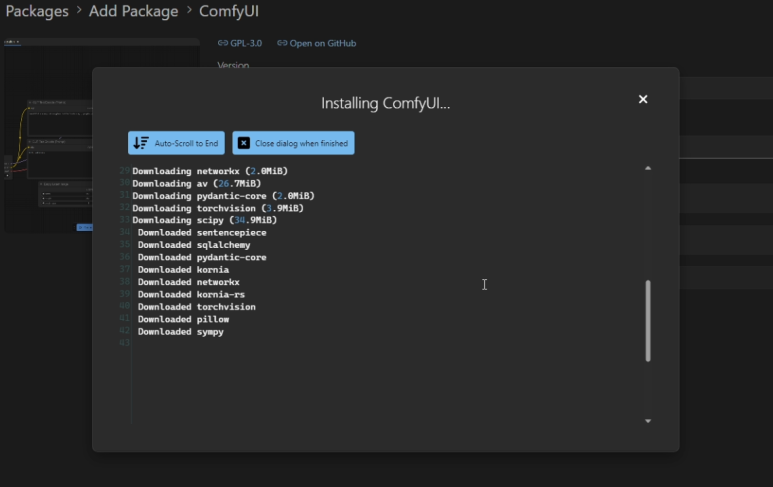
Task: Click the log scrollbar thumb
Action: 648,321
